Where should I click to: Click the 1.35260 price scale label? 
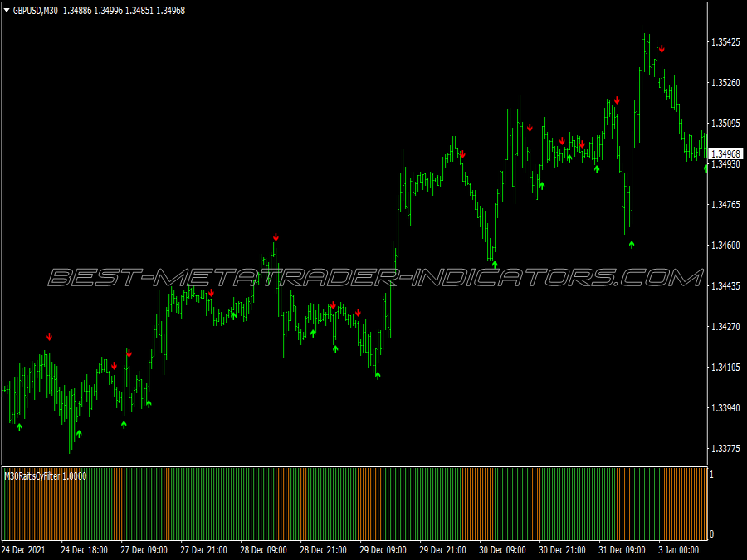tap(725, 83)
